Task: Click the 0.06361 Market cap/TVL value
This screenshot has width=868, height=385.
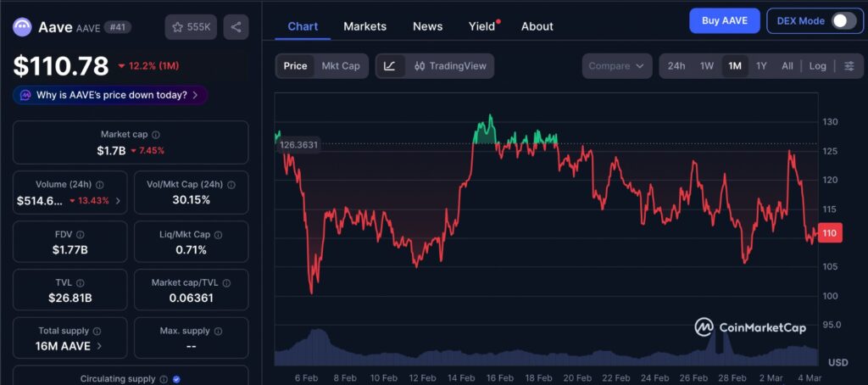Action: click(191, 299)
